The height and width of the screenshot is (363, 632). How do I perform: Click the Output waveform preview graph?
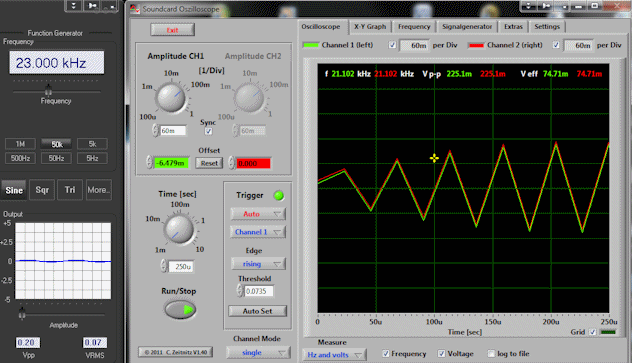63,261
